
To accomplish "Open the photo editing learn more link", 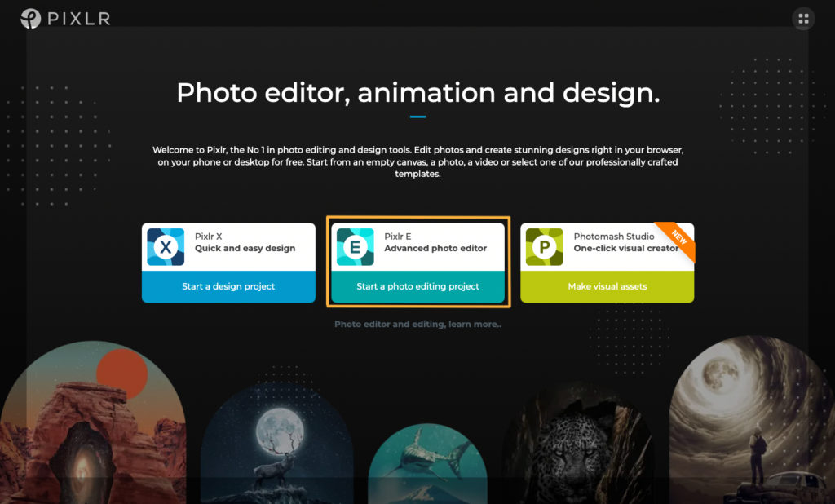I will pyautogui.click(x=417, y=324).
